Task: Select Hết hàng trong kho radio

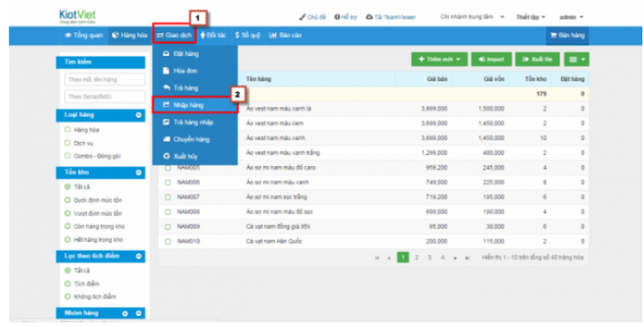Action: [x=68, y=240]
